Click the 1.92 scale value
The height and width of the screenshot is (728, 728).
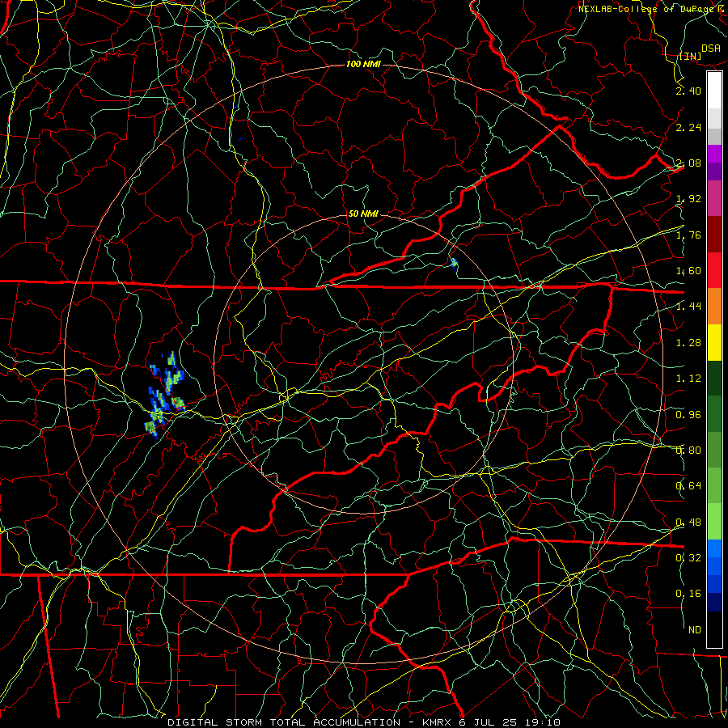(x=688, y=199)
